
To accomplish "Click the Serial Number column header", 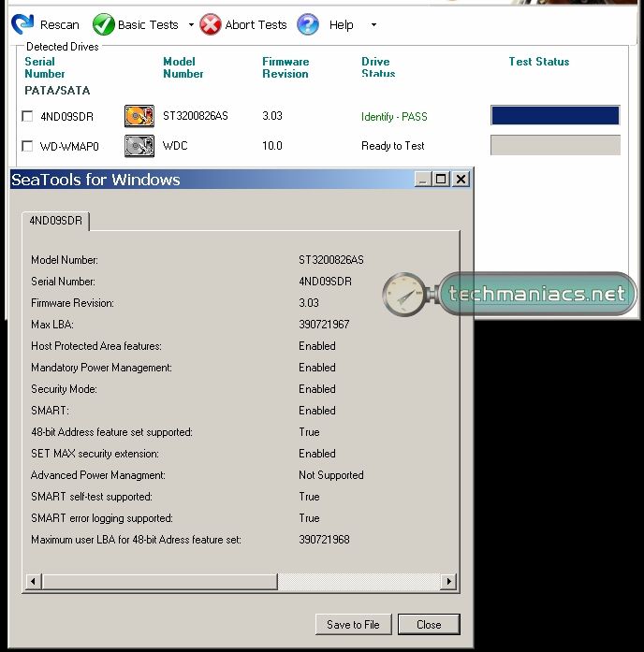I will click(x=45, y=67).
